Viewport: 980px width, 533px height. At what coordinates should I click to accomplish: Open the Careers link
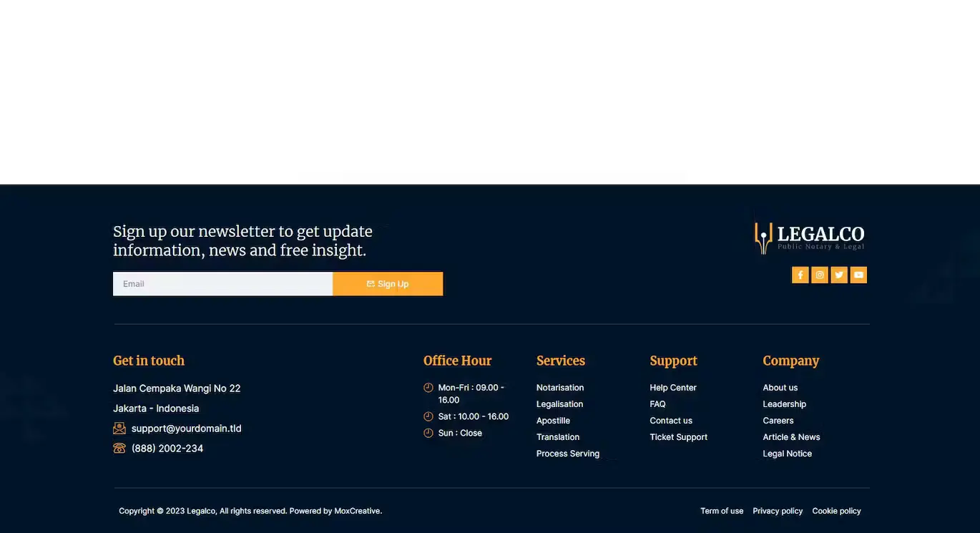(778, 421)
